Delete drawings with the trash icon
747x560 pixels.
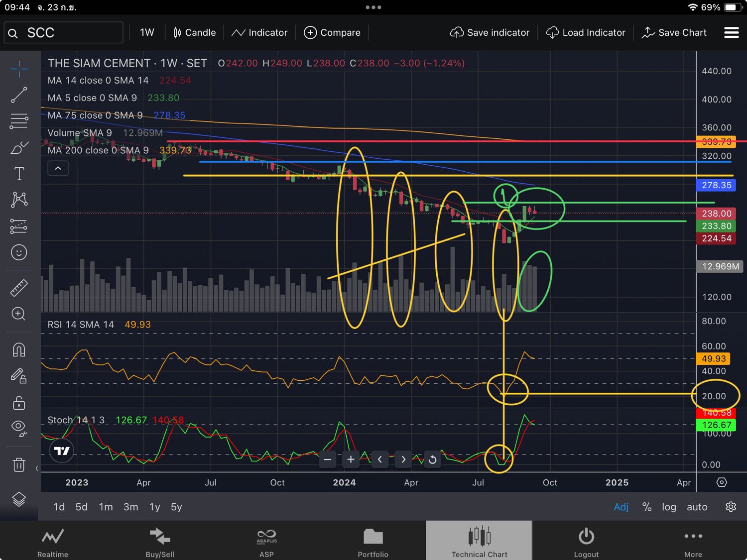[19, 465]
